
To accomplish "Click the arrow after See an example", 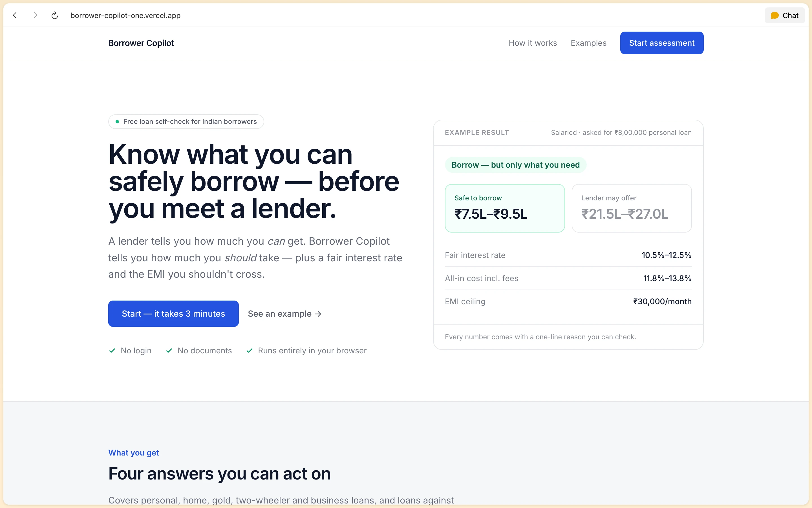I will click(x=318, y=314).
